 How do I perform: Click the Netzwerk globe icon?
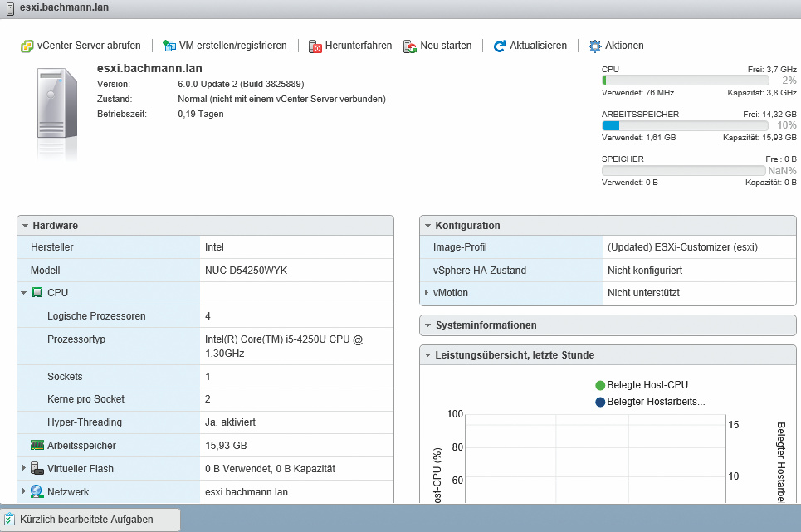pyautogui.click(x=37, y=491)
